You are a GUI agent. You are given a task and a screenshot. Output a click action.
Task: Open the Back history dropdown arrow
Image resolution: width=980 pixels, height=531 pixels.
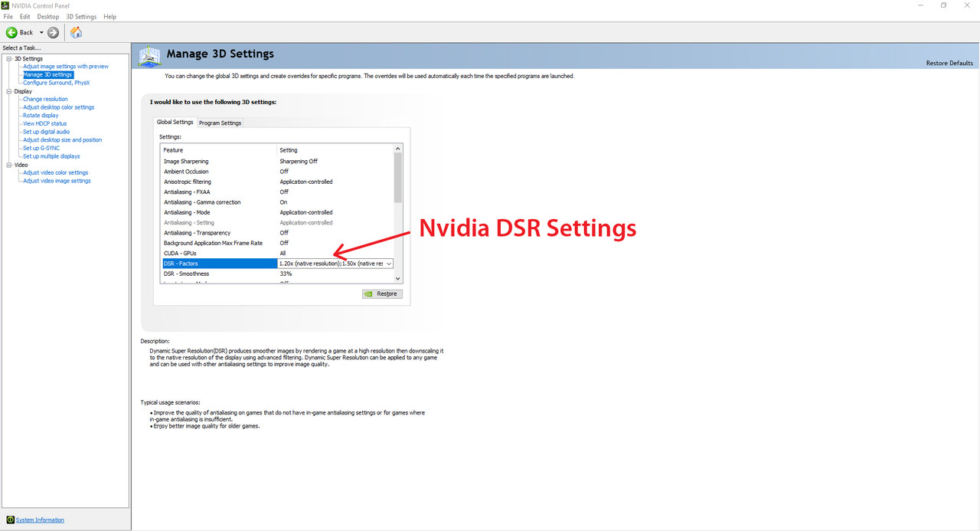(x=41, y=32)
